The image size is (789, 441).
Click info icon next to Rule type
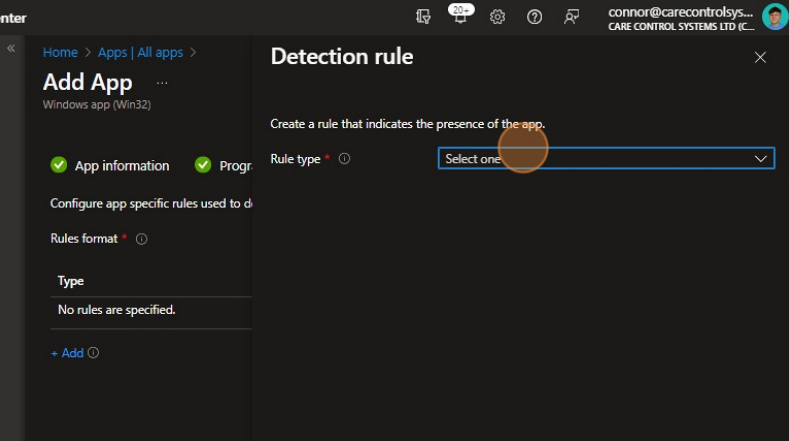coord(345,159)
